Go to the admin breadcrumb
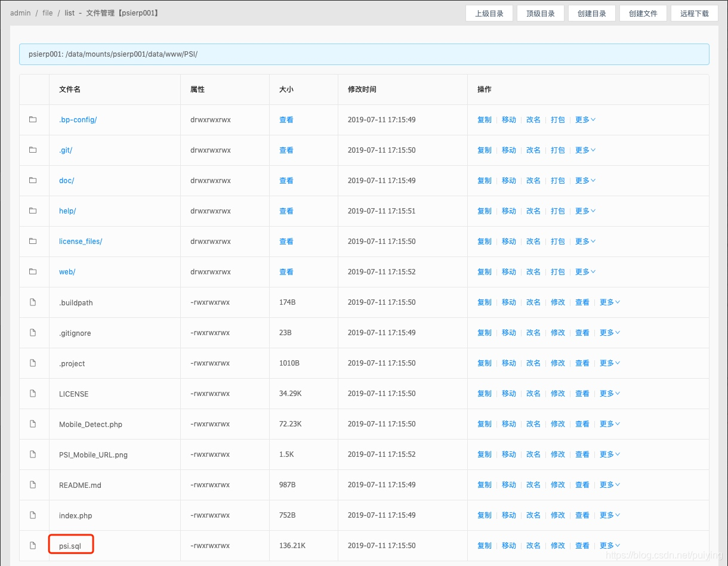728x566 pixels. (20, 13)
